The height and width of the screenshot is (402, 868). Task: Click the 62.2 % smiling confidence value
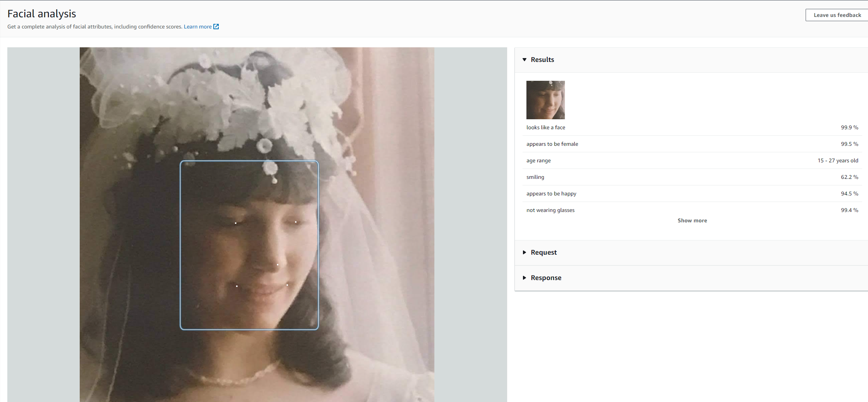pyautogui.click(x=849, y=177)
